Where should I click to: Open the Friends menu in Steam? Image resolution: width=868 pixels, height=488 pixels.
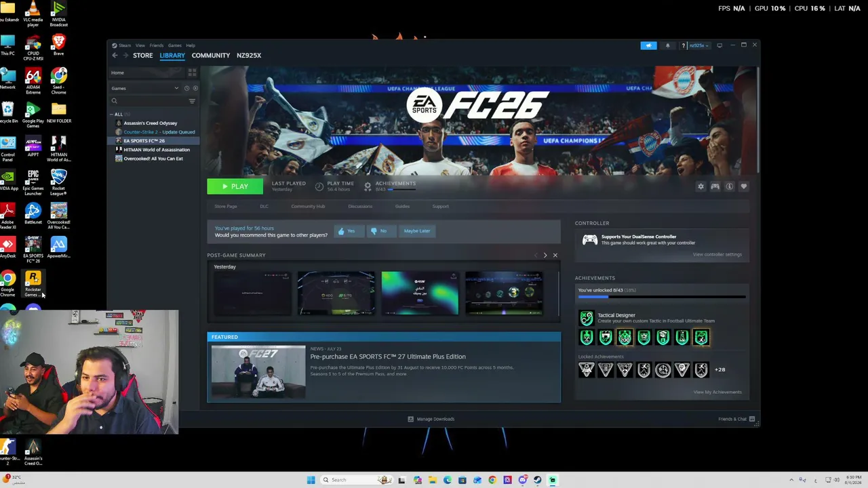click(156, 45)
